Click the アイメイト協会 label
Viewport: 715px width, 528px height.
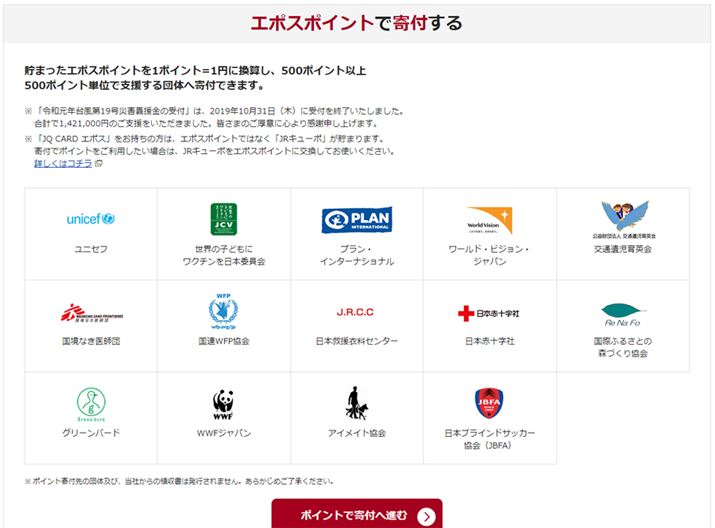357,433
